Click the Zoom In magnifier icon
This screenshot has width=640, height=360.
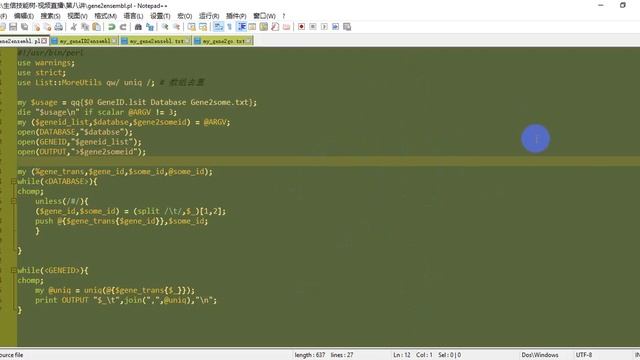[x=165, y=27]
